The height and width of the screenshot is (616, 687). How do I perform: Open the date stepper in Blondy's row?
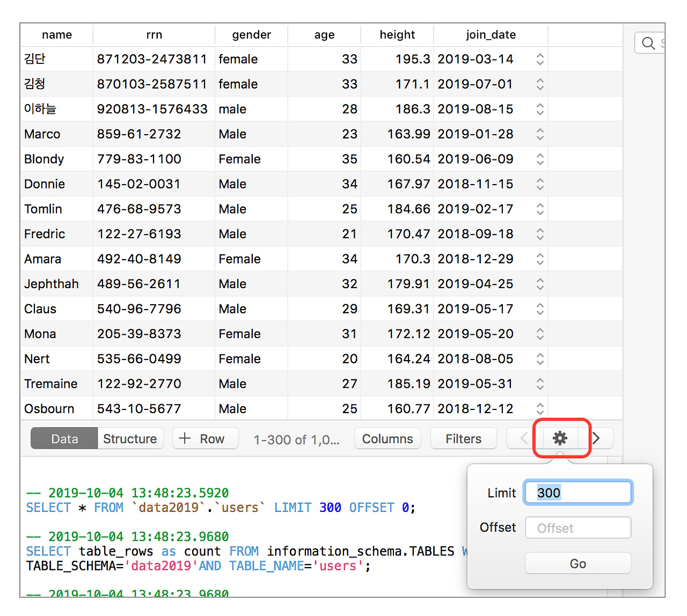pos(540,159)
